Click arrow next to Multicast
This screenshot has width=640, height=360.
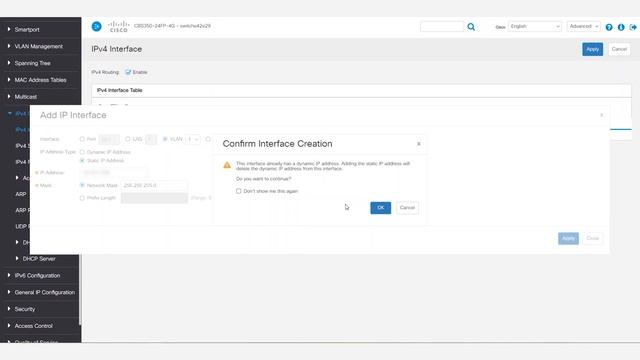pyautogui.click(x=9, y=96)
